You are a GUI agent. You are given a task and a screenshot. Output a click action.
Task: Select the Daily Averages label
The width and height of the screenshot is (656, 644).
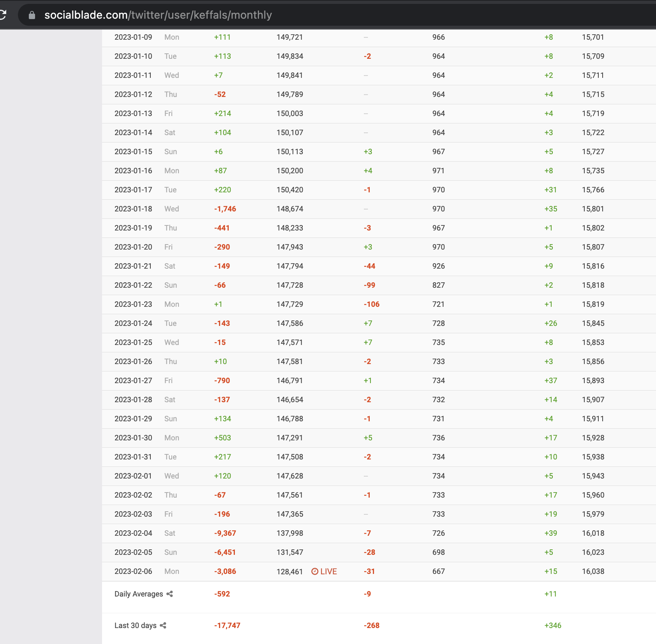coord(139,594)
